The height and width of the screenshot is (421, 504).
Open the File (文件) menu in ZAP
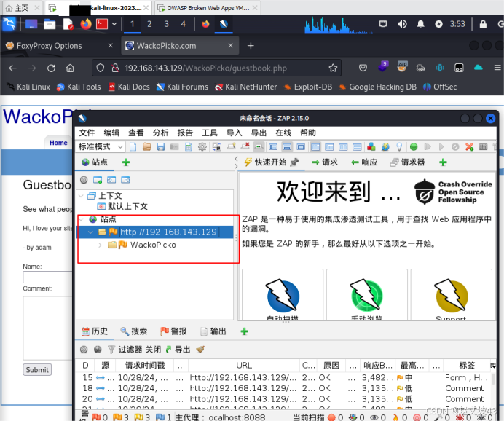(87, 133)
